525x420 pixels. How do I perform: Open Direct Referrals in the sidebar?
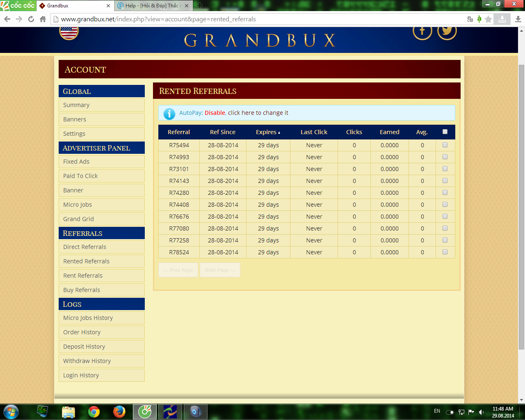[102, 247]
